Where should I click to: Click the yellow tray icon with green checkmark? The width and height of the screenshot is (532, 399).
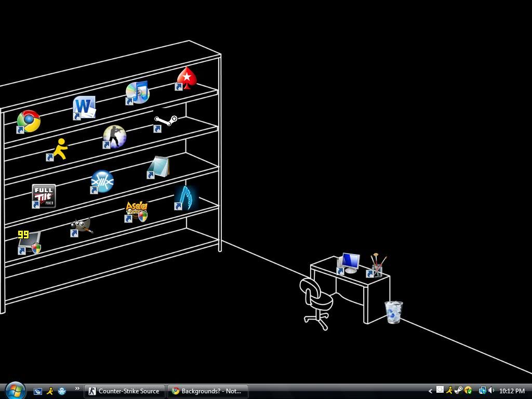tap(468, 391)
